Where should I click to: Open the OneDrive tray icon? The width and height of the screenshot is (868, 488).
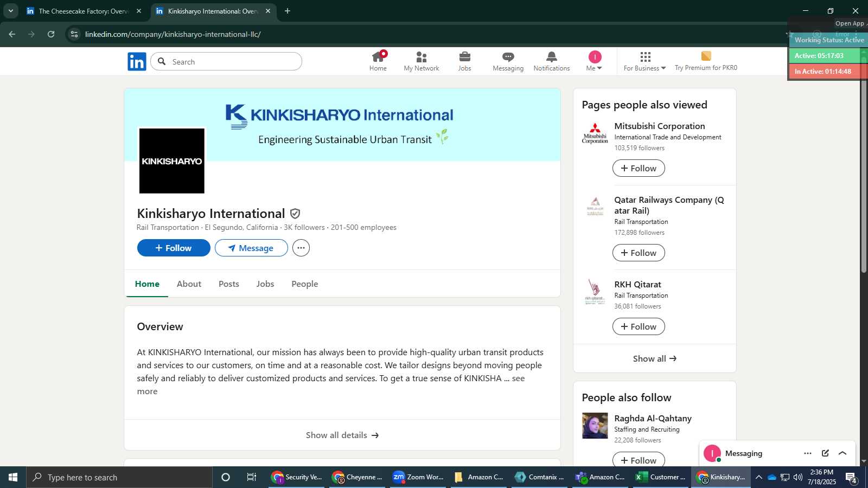pos(771,477)
